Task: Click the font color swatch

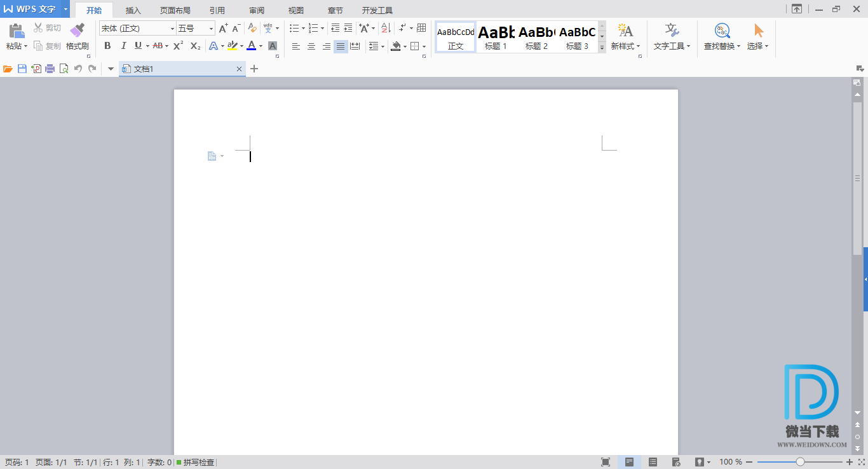Action: 252,46
